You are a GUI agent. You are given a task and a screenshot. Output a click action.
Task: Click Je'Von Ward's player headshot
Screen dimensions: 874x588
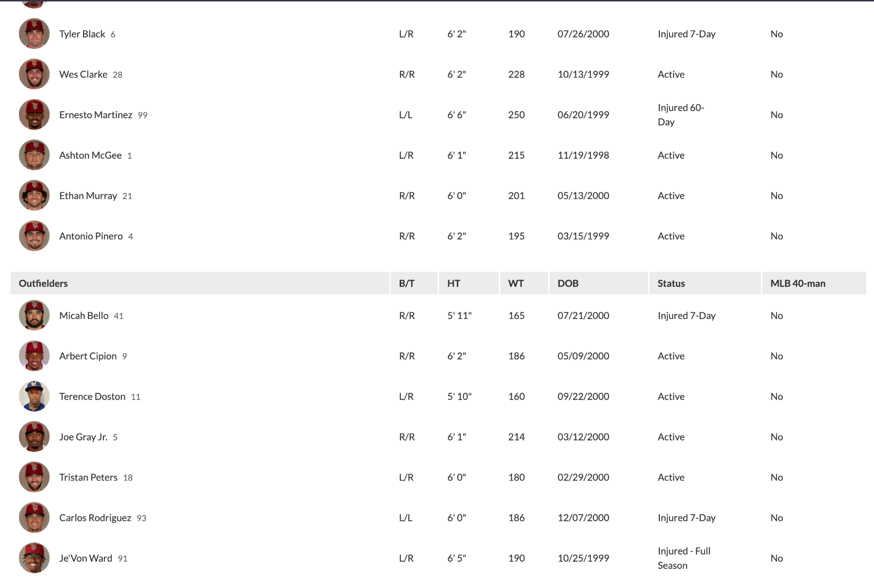[34, 558]
